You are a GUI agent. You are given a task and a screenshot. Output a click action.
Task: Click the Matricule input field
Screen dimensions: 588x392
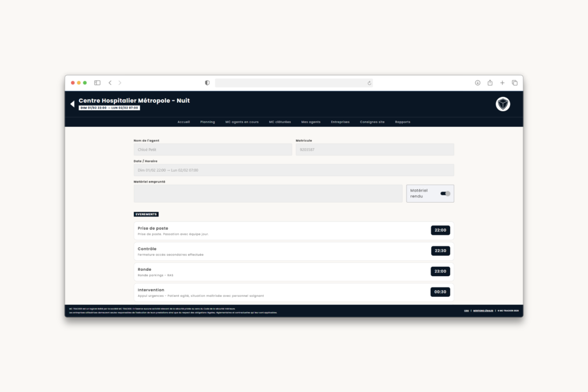(374, 149)
